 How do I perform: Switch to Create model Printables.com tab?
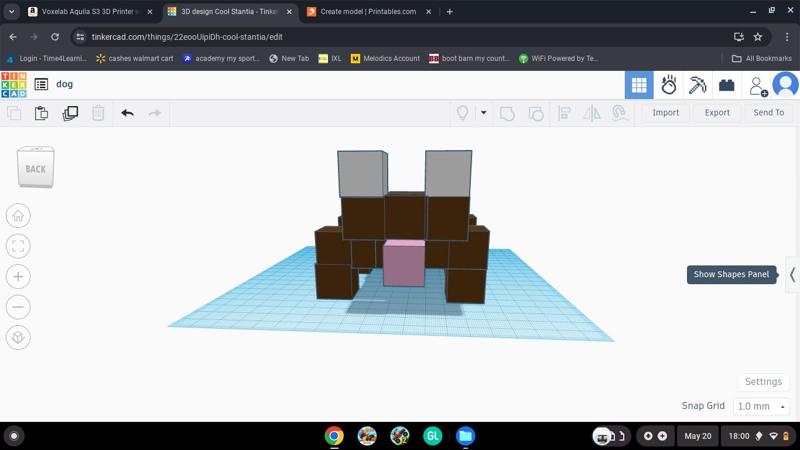[368, 12]
